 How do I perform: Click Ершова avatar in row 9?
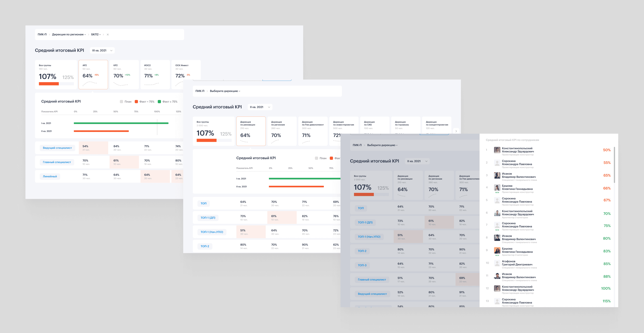click(x=497, y=250)
